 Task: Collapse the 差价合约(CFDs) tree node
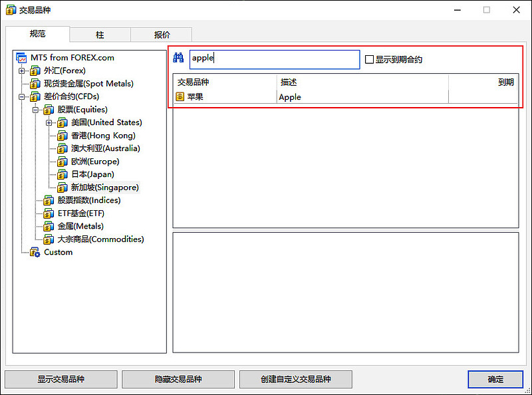pyautogui.click(x=22, y=96)
